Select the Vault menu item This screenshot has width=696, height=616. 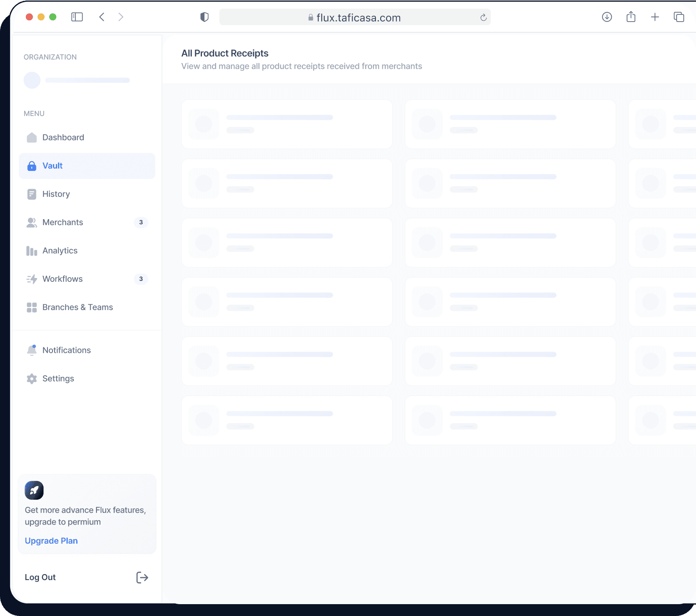click(x=87, y=166)
